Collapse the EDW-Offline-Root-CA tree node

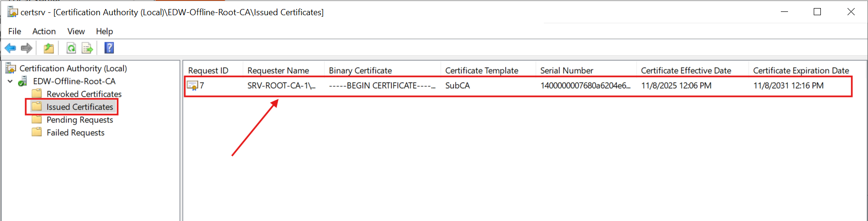(10, 81)
